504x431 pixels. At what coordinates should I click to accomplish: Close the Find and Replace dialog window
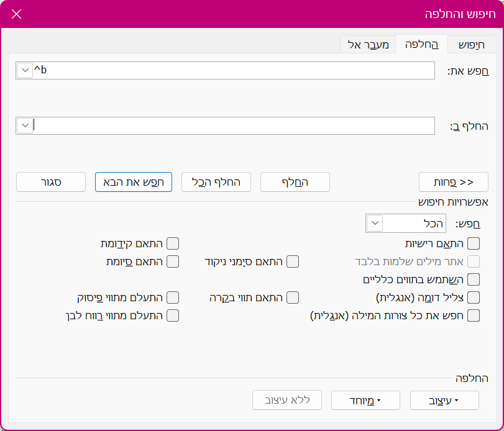[x=17, y=14]
